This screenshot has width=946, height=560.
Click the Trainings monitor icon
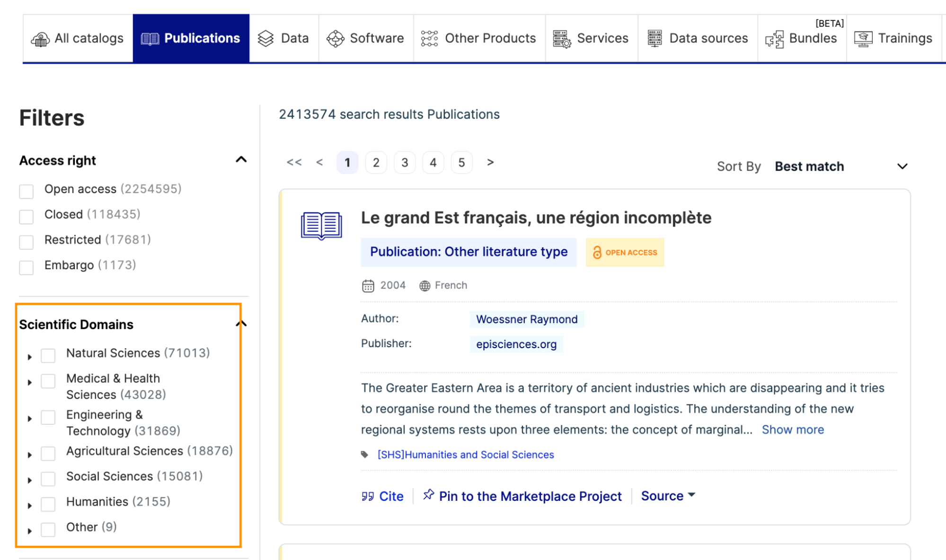tap(863, 39)
